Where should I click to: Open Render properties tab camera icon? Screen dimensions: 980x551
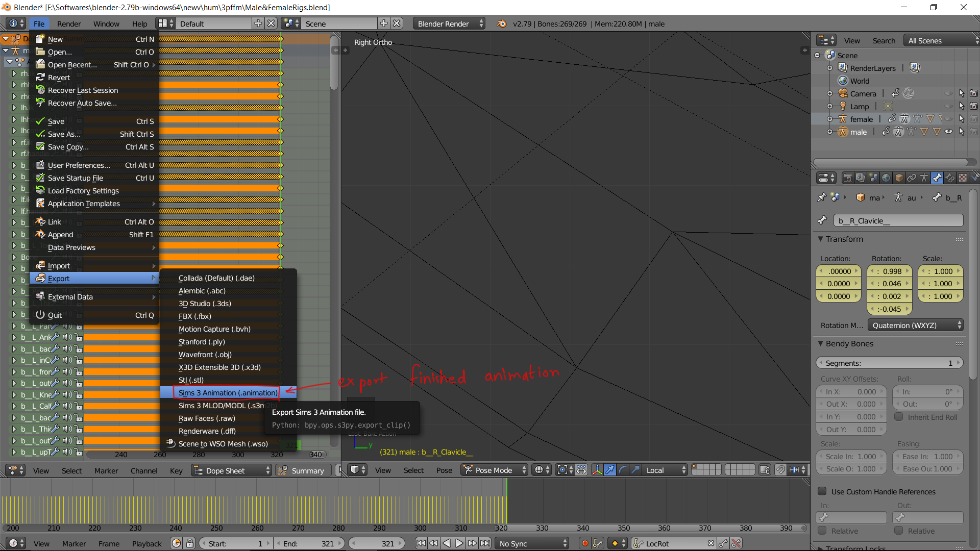(x=848, y=178)
